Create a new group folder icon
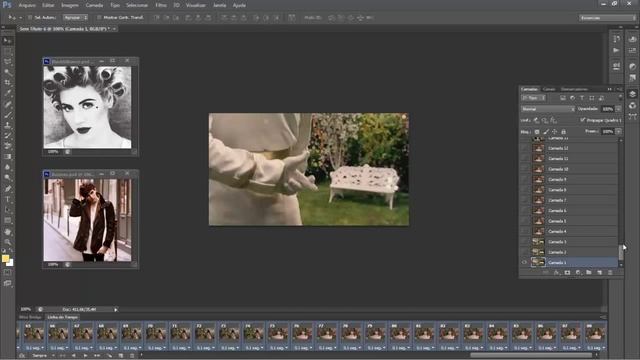 coord(589,272)
